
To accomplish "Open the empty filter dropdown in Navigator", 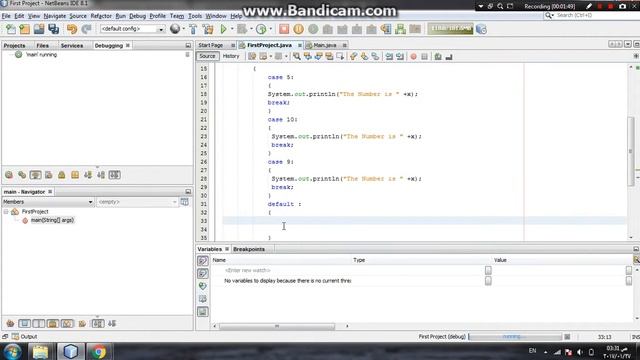I will [137, 202].
